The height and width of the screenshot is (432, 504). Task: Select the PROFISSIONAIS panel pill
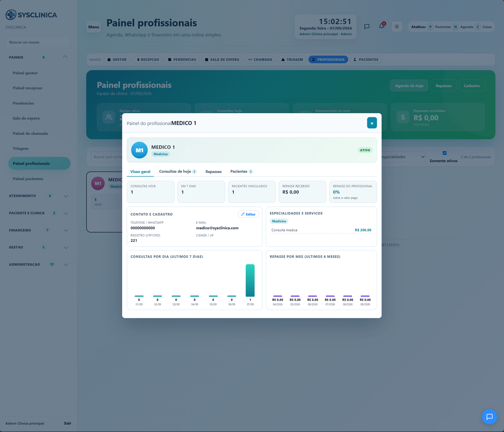pyautogui.click(x=328, y=60)
